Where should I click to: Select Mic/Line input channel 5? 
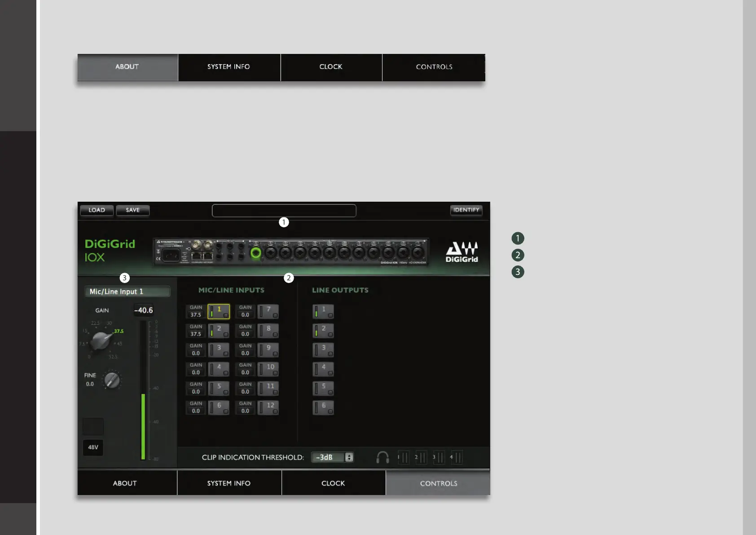pos(219,389)
